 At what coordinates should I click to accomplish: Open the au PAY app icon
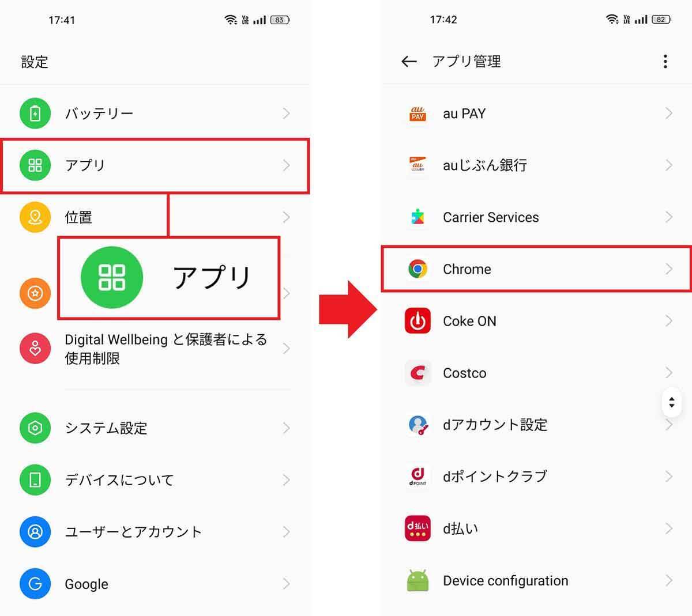418,114
